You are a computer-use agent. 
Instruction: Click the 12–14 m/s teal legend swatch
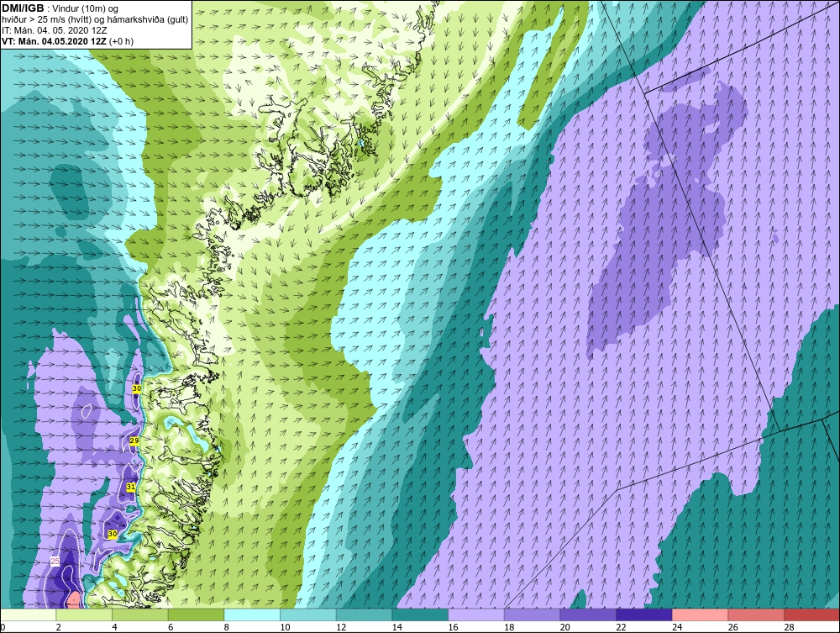pos(364,615)
